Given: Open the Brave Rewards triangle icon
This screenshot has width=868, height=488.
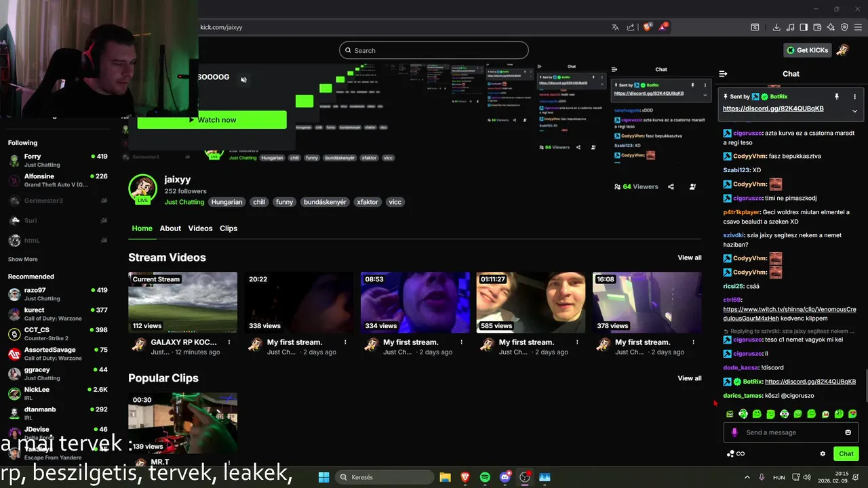Looking at the screenshot, I should coord(663,27).
